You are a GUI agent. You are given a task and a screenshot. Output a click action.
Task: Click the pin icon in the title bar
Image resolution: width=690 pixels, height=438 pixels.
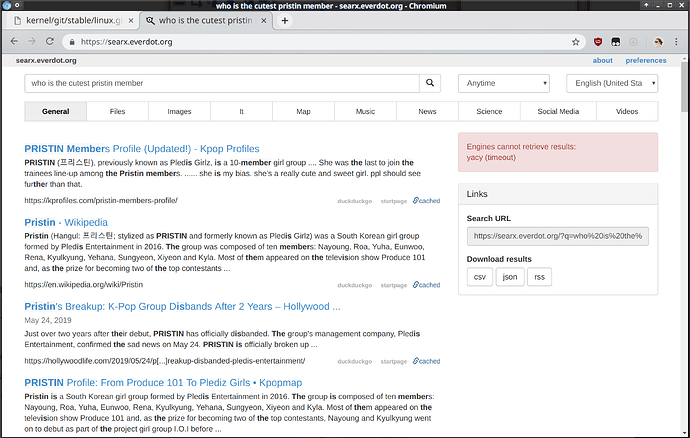[17, 5]
